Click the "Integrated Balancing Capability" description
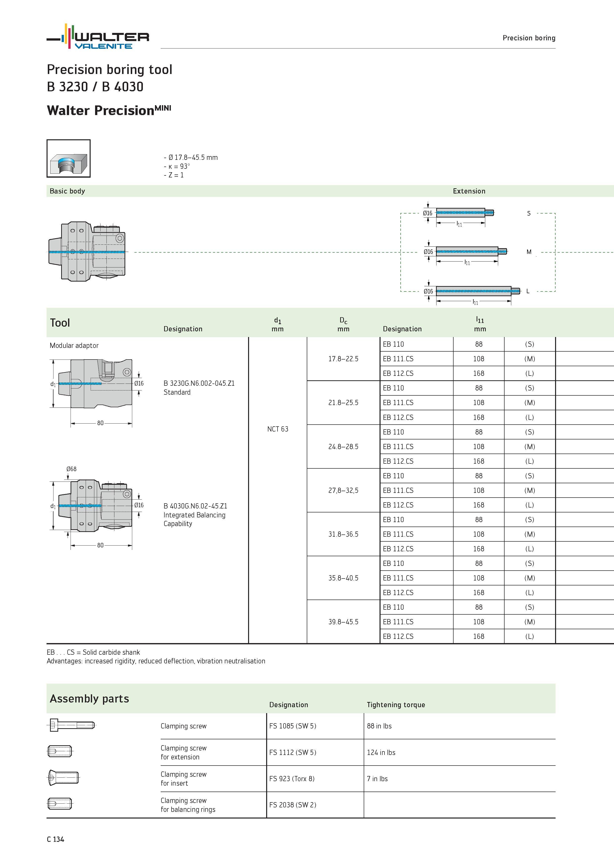This screenshot has width=614, height=868. point(194,519)
